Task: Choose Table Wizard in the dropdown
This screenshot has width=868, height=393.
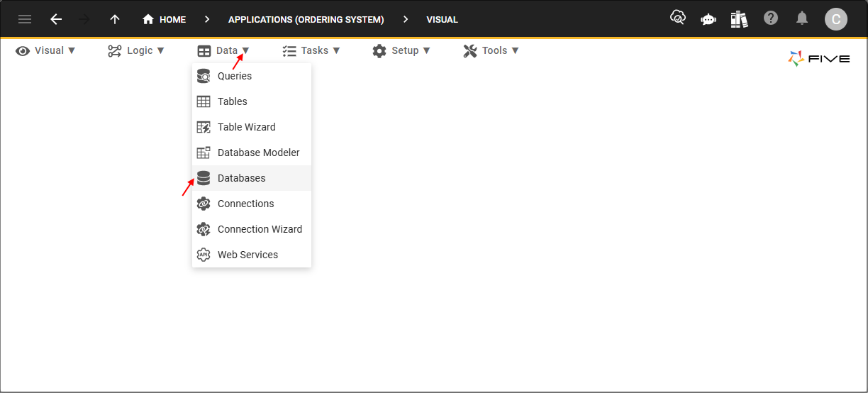Action: [x=252, y=127]
